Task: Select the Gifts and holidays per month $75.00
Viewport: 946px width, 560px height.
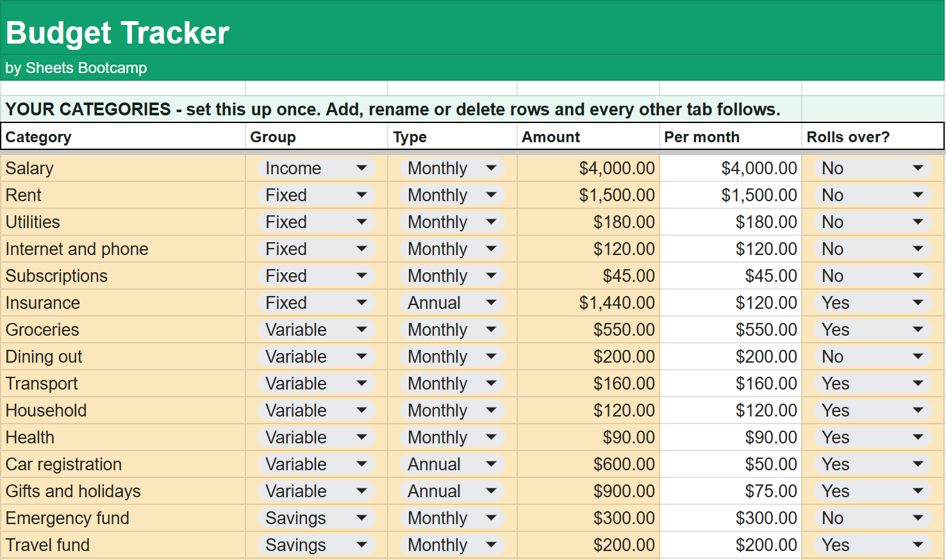Action: pos(731,491)
